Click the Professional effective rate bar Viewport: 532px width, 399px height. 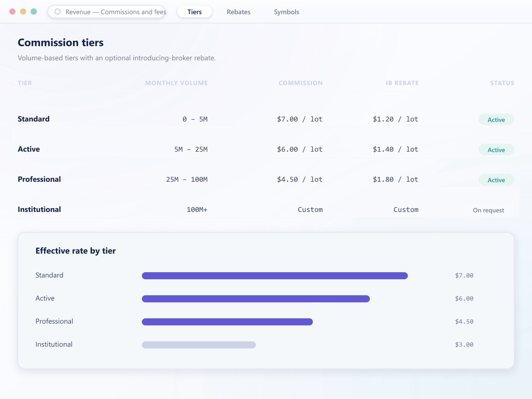point(227,322)
